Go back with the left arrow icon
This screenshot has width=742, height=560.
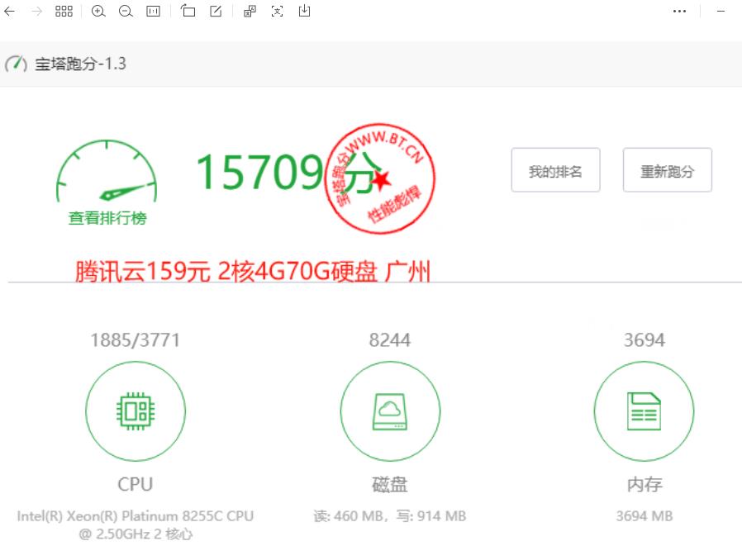(9, 11)
